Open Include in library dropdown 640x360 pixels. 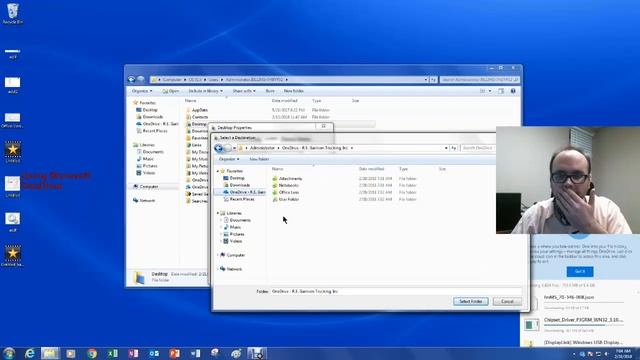click(205, 91)
